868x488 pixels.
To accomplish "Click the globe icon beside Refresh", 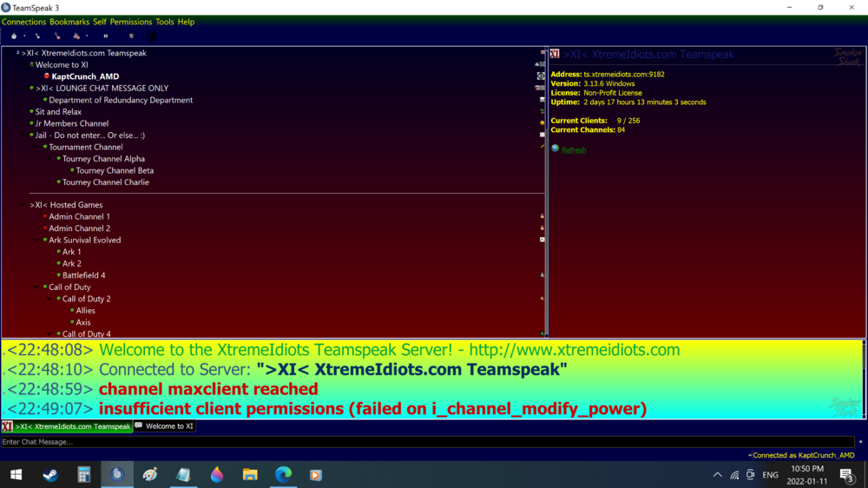I will (x=556, y=149).
